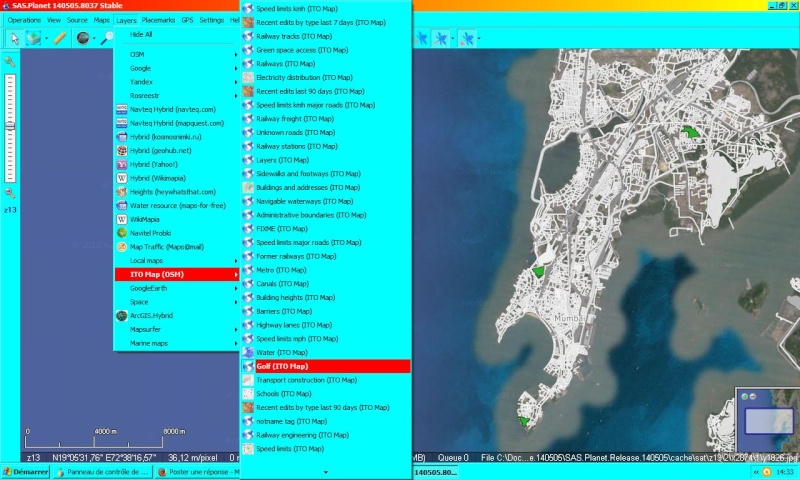The height and width of the screenshot is (480, 800).
Task: Click the Electricity distribution (ITO Map) icon
Action: (x=248, y=78)
